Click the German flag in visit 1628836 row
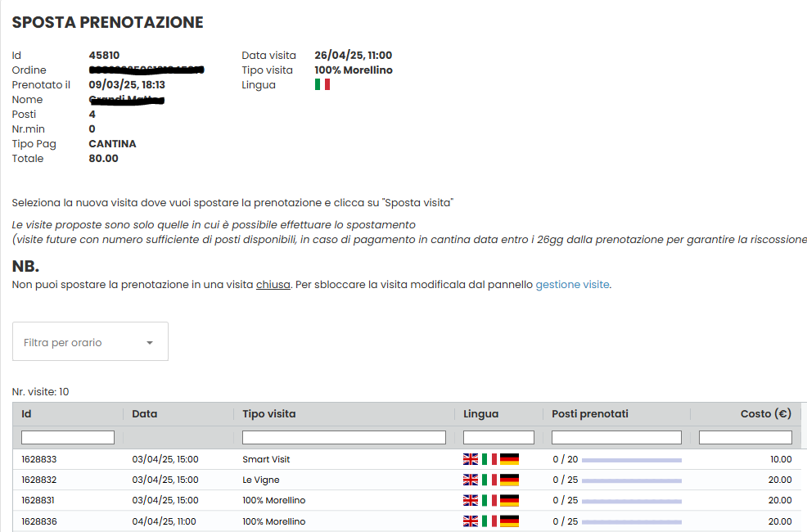 pyautogui.click(x=510, y=521)
